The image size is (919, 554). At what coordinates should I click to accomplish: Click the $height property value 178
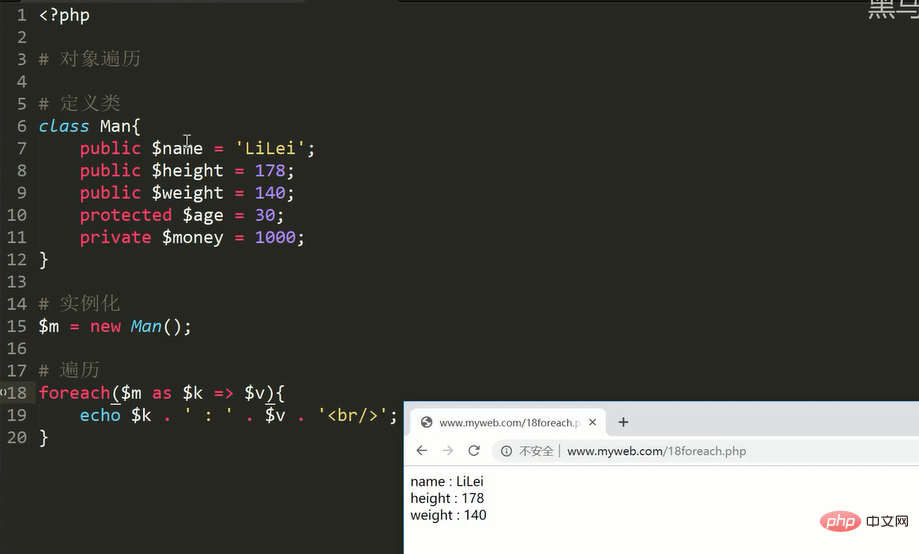point(270,171)
